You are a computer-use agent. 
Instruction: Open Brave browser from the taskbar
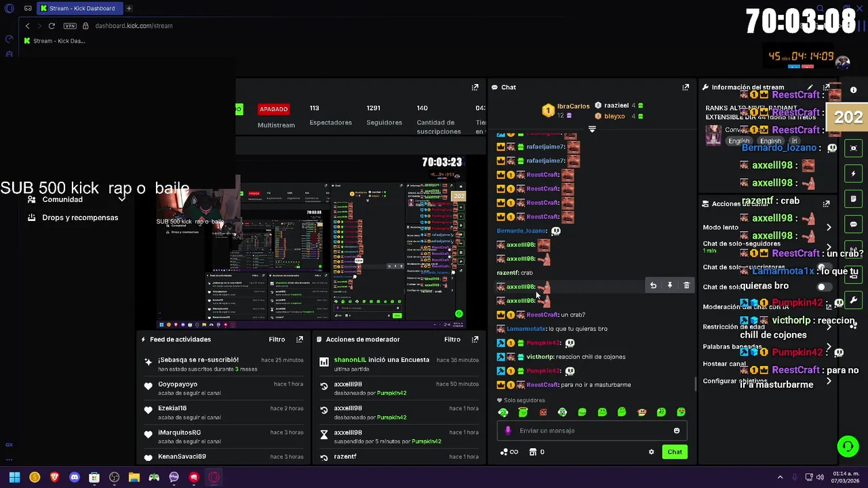point(54,477)
